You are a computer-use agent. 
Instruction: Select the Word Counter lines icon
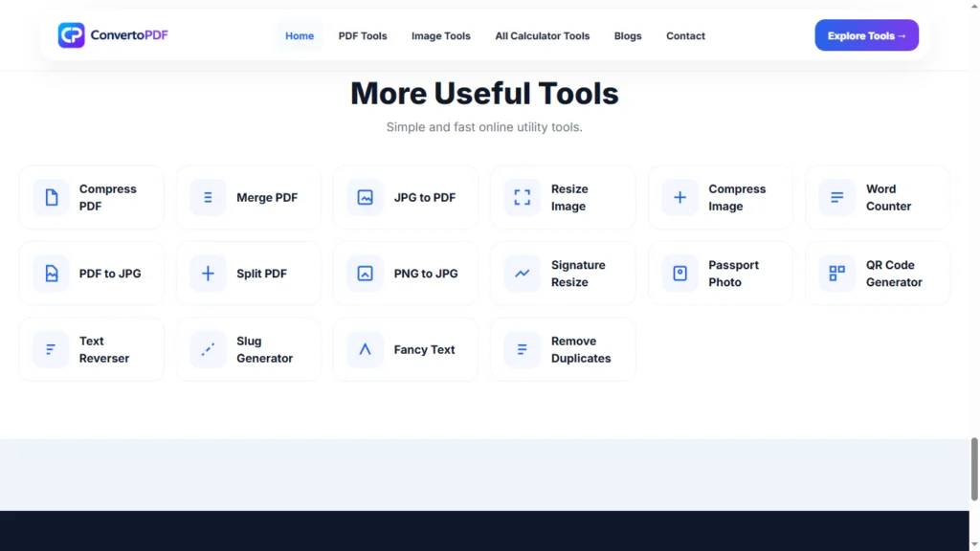click(836, 197)
